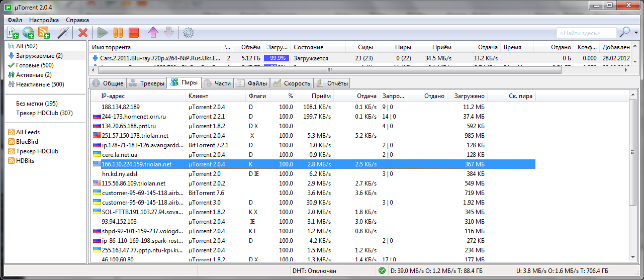The width and height of the screenshot is (644, 280).
Task: Sort torrents by Объём column
Action: coord(248,47)
